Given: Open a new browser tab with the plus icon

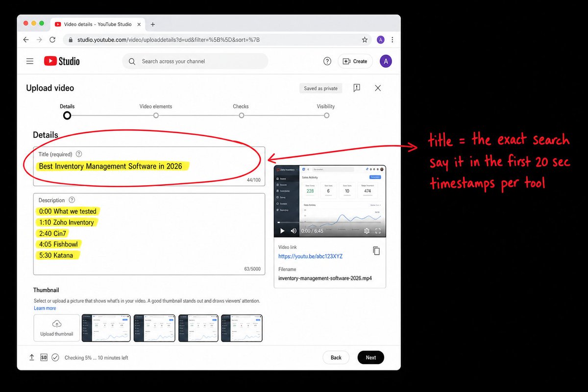Looking at the screenshot, I should [x=153, y=24].
